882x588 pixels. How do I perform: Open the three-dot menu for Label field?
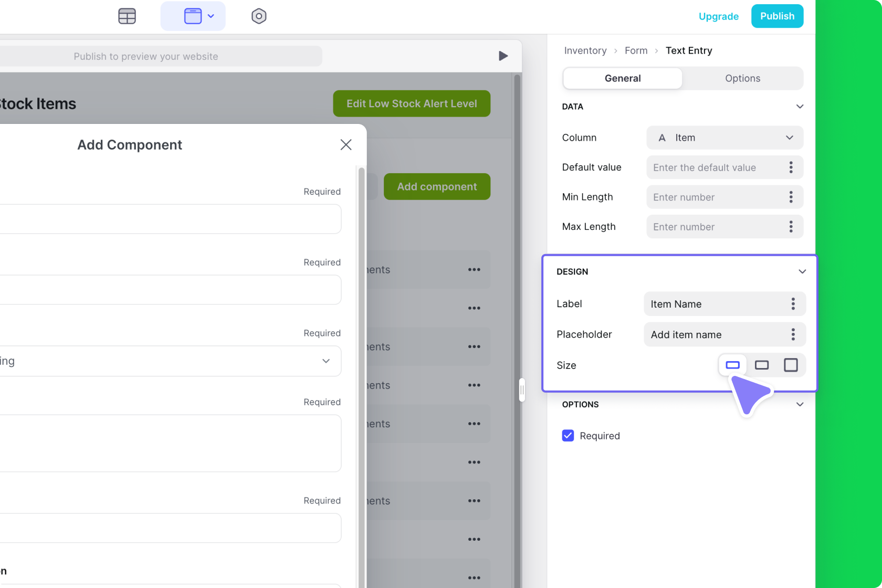tap(793, 304)
